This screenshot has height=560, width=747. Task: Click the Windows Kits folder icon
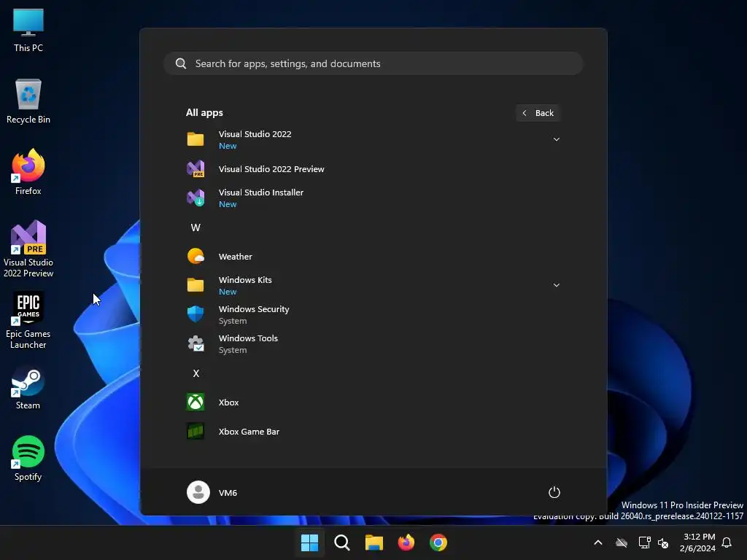[x=196, y=285]
